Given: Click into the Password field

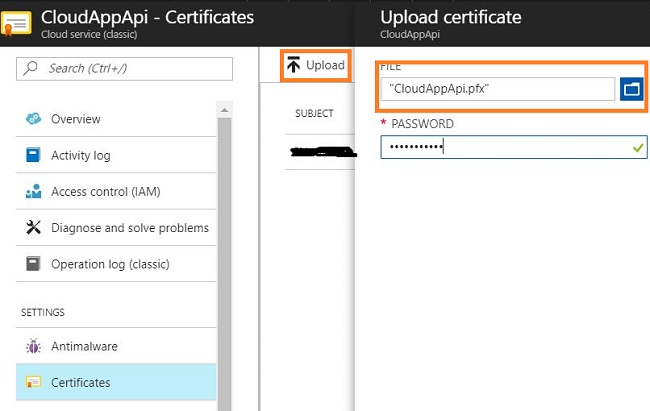Looking at the screenshot, I should pos(505,147).
